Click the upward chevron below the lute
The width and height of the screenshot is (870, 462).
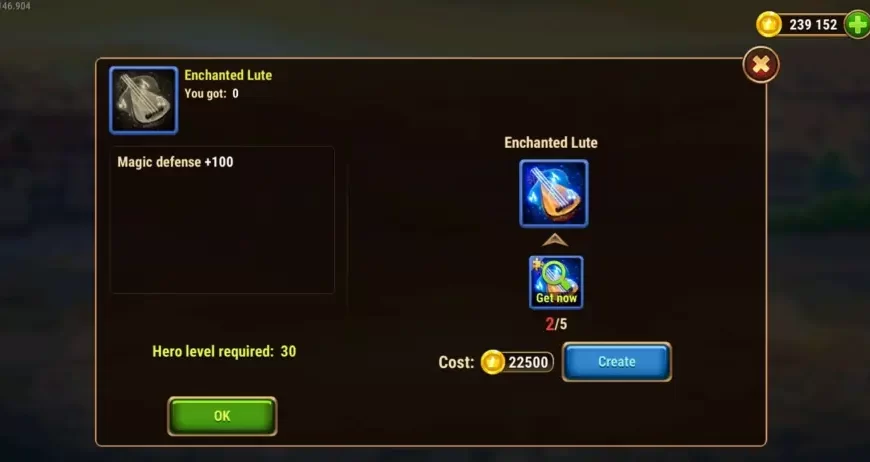[555, 240]
